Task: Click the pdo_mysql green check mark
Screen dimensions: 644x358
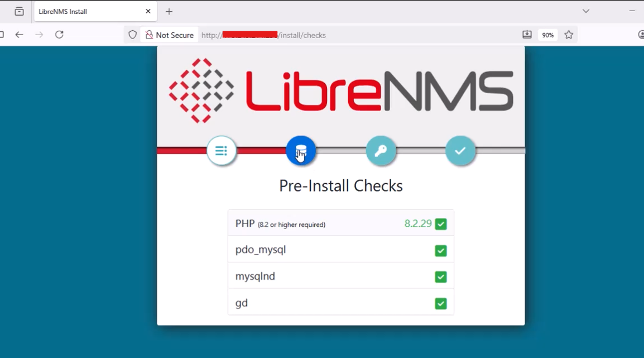Action: coord(441,251)
